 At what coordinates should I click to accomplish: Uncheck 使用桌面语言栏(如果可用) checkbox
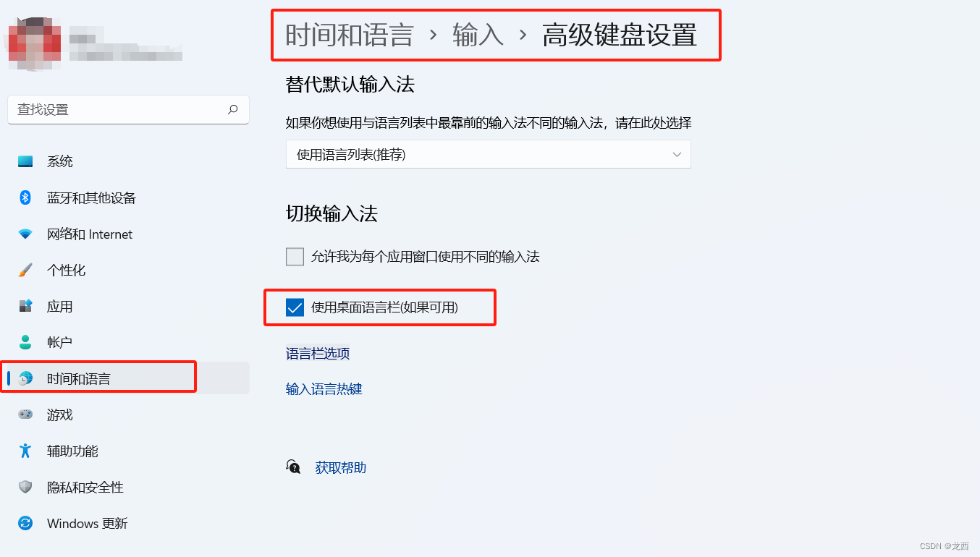click(x=295, y=307)
